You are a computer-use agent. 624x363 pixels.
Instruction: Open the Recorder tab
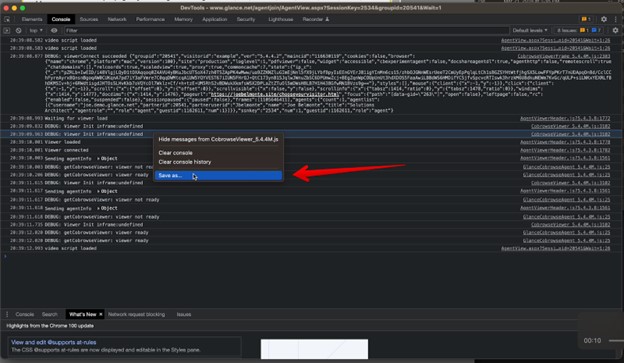(316, 19)
